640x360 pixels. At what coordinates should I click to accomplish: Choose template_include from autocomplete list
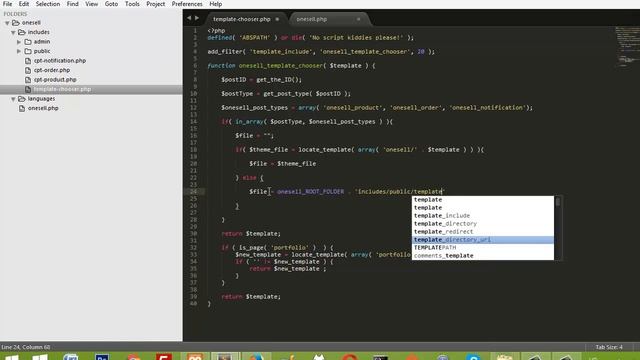483,216
